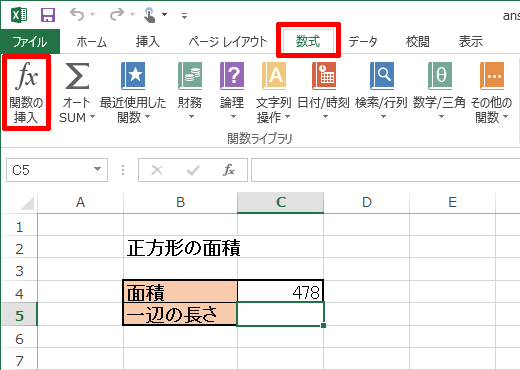This screenshot has height=370, width=520.
Task: Click the save floppy disk icon
Action: point(48,15)
